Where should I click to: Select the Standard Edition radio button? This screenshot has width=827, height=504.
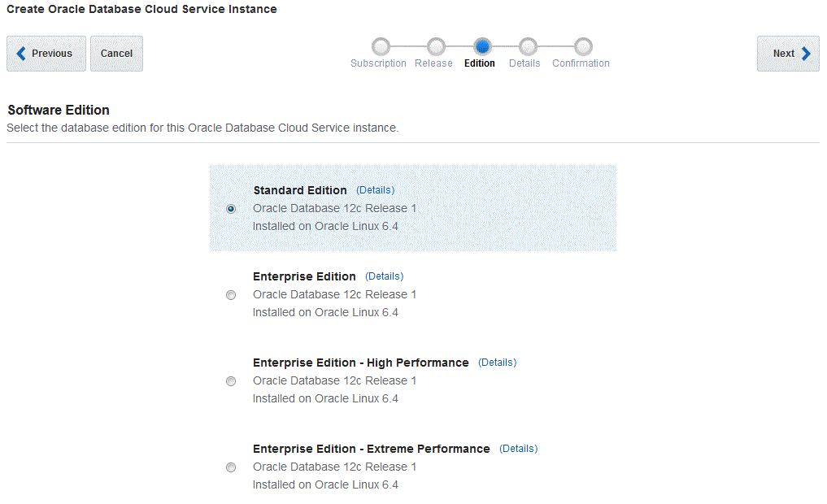231,209
